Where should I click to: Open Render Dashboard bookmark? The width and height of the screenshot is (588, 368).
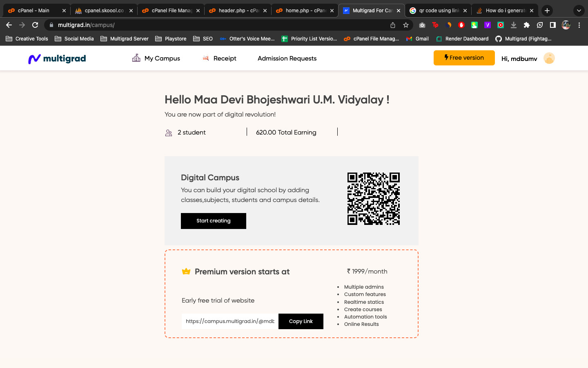[x=462, y=39]
